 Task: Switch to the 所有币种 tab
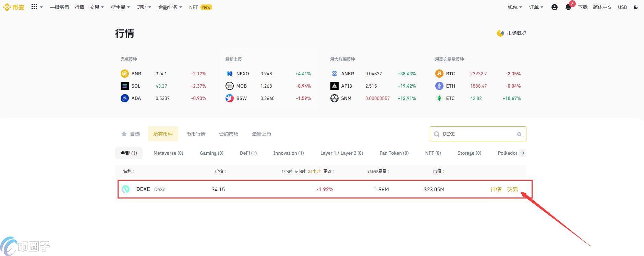(x=163, y=134)
